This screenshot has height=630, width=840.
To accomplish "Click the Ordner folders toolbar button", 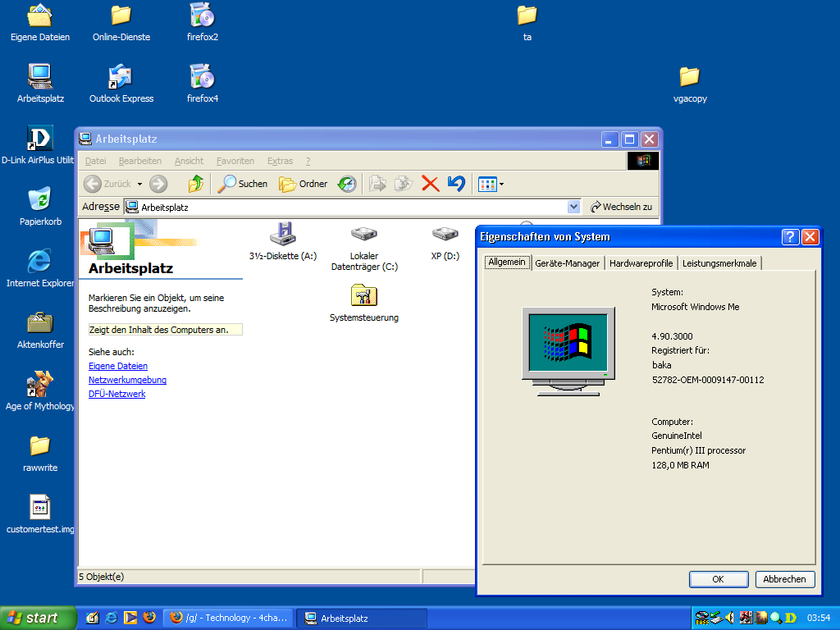I will click(304, 184).
